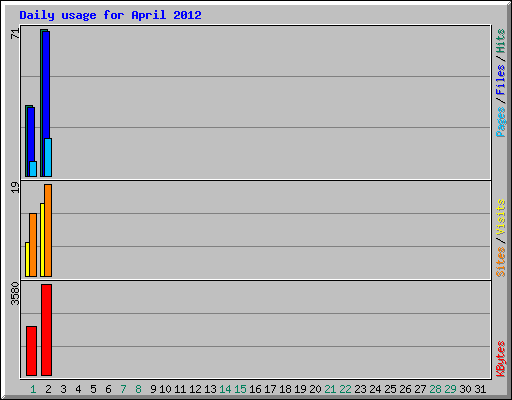Click the orange Sites bar for day 2
This screenshot has width=512, height=400.
coord(48,230)
